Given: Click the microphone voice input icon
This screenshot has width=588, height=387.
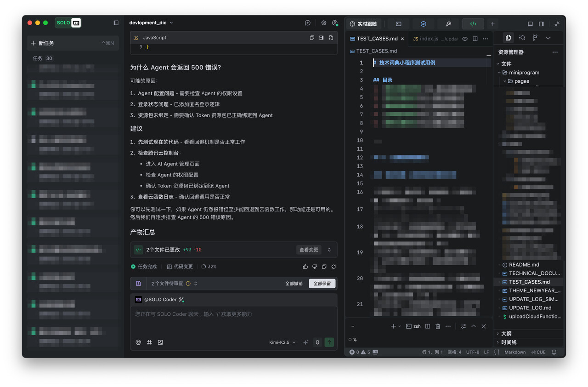Looking at the screenshot, I should click(x=317, y=342).
